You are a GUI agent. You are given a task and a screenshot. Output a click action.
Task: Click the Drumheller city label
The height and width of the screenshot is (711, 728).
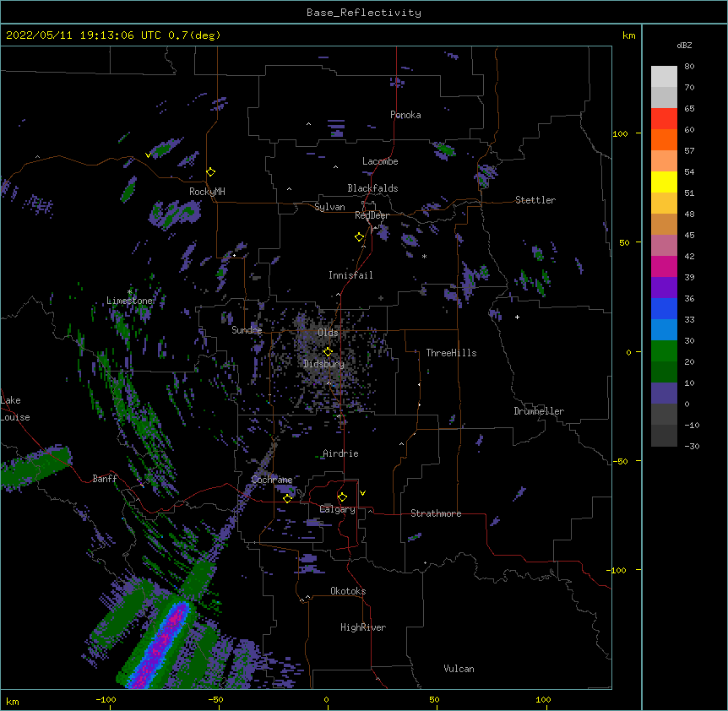tap(539, 411)
